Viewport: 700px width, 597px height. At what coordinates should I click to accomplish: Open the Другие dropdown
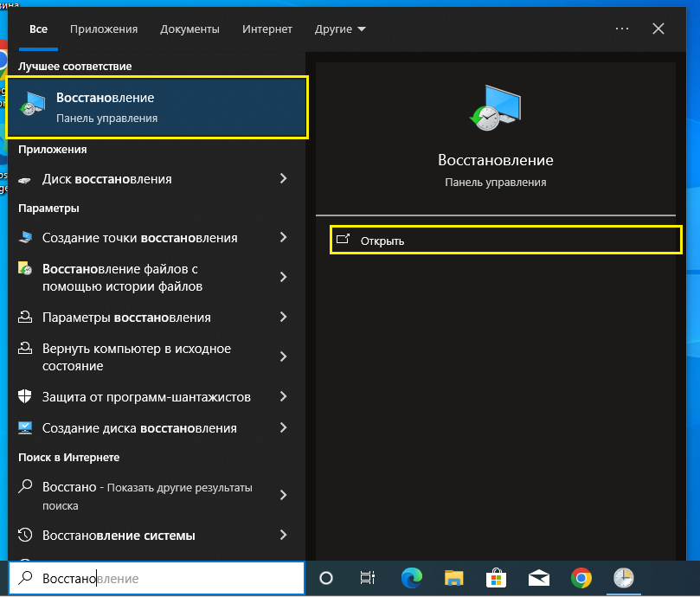(340, 29)
